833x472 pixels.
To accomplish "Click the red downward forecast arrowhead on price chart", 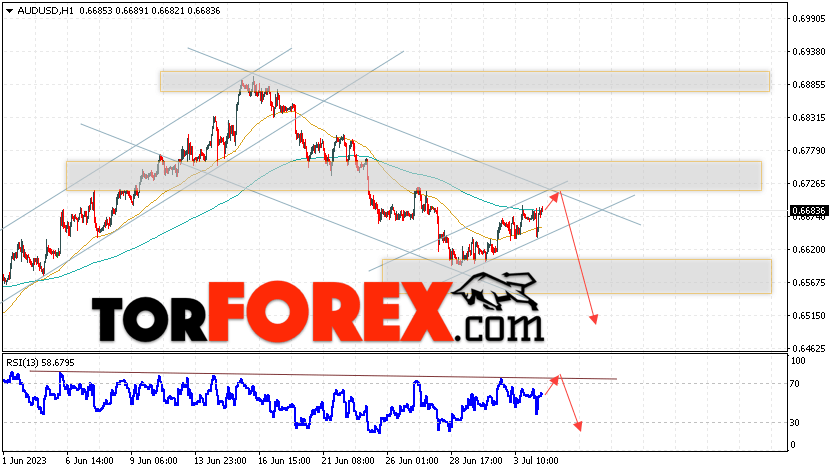I will [594, 319].
